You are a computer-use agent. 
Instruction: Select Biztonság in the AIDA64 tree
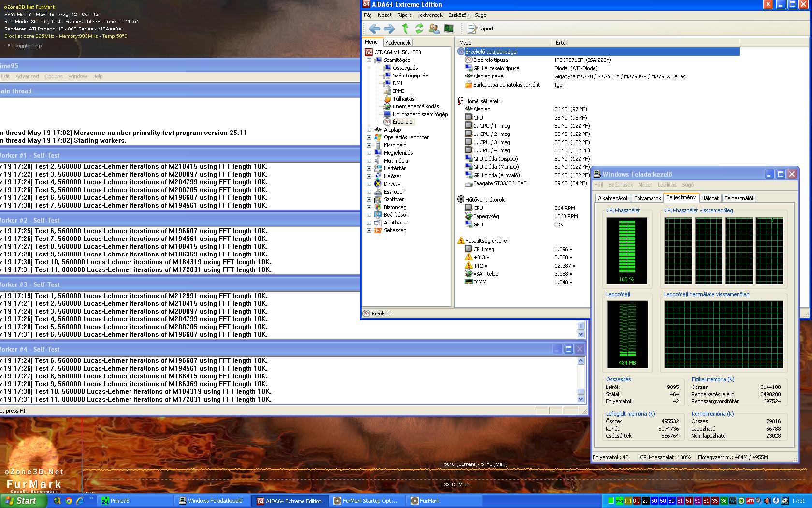point(395,207)
